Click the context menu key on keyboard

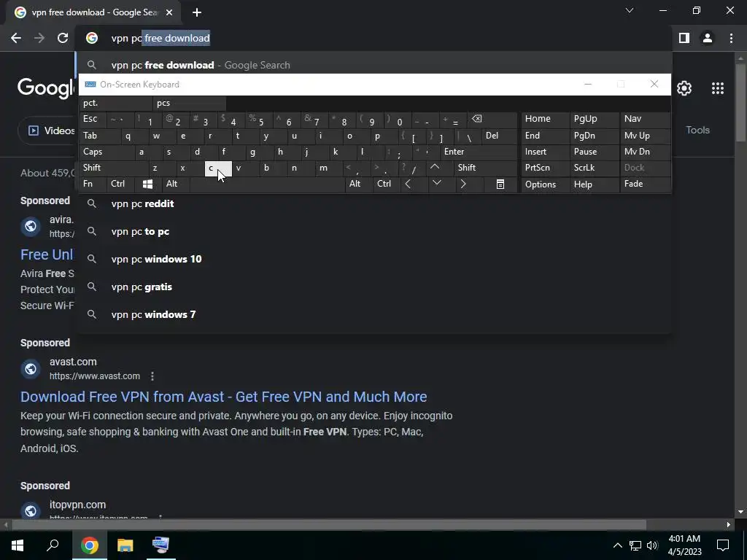[500, 184]
